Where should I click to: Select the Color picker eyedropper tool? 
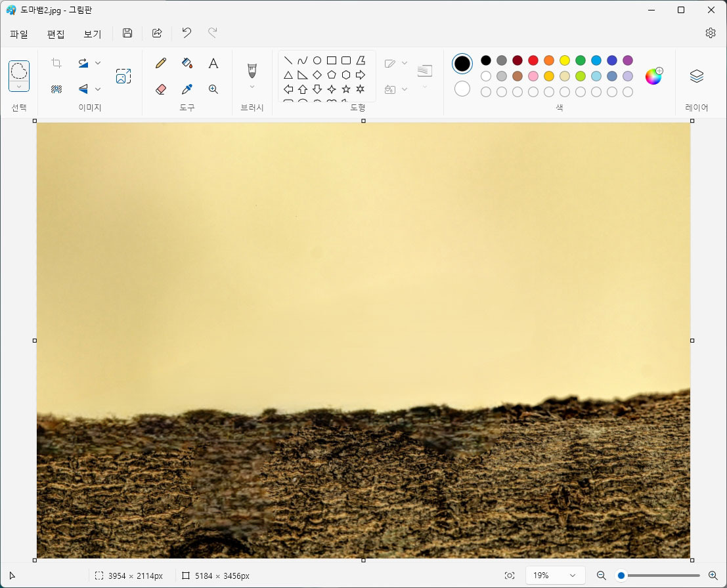pyautogui.click(x=187, y=89)
